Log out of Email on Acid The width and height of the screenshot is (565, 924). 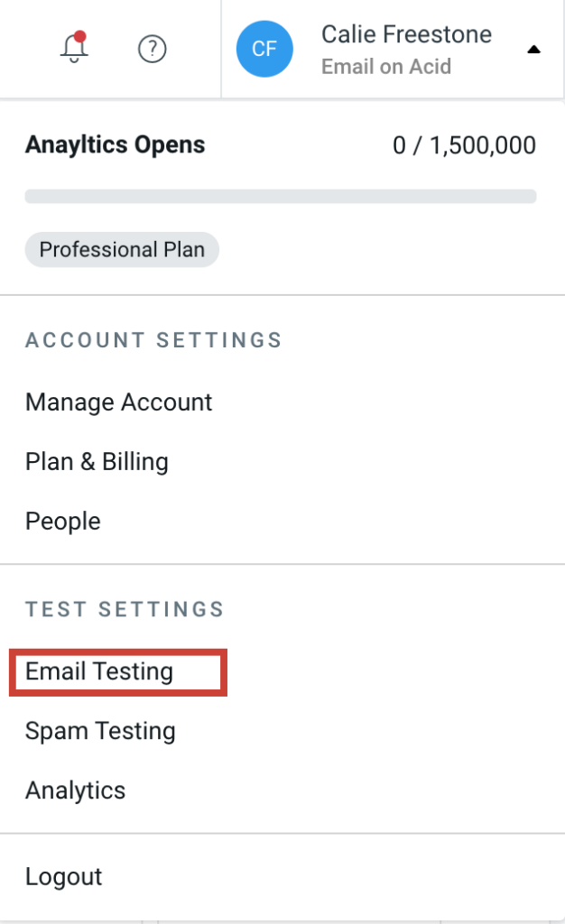click(x=64, y=875)
